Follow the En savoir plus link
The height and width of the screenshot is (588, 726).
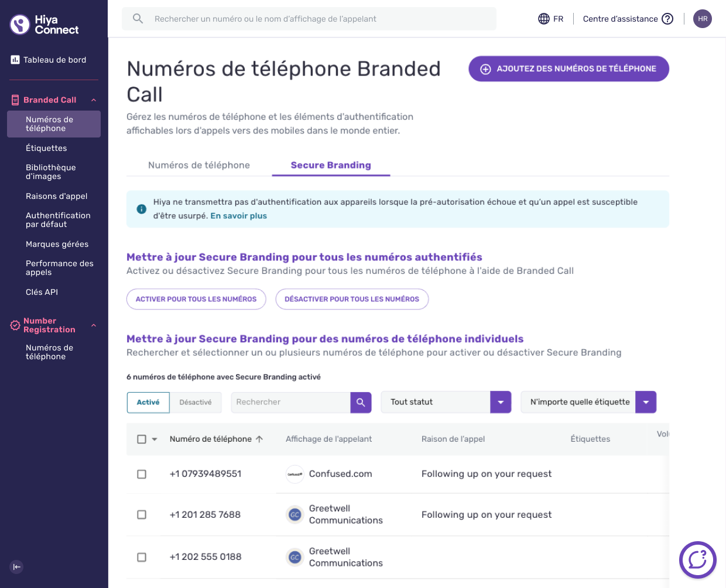(x=238, y=216)
